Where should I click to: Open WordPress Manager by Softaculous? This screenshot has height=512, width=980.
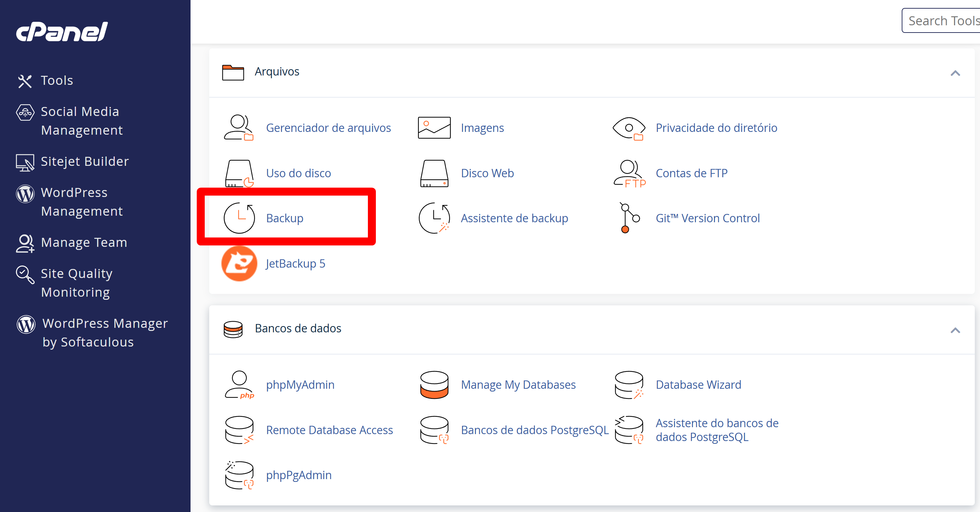point(105,332)
